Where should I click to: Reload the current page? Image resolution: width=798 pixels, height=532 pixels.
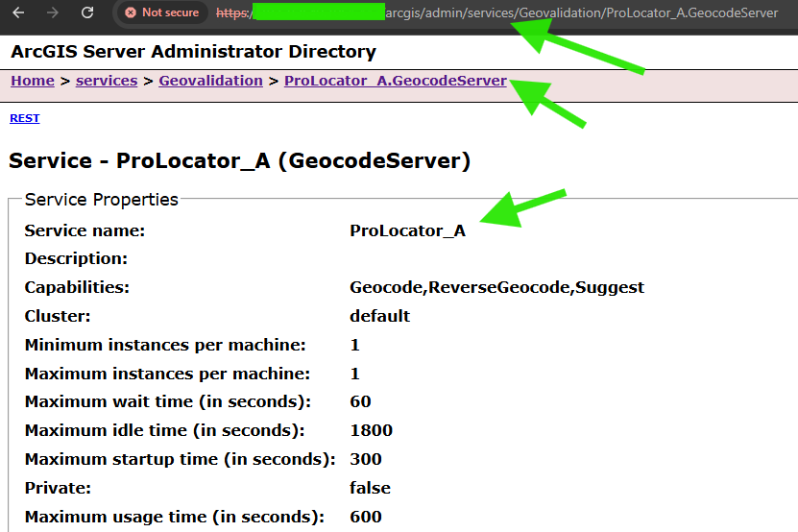(x=87, y=13)
